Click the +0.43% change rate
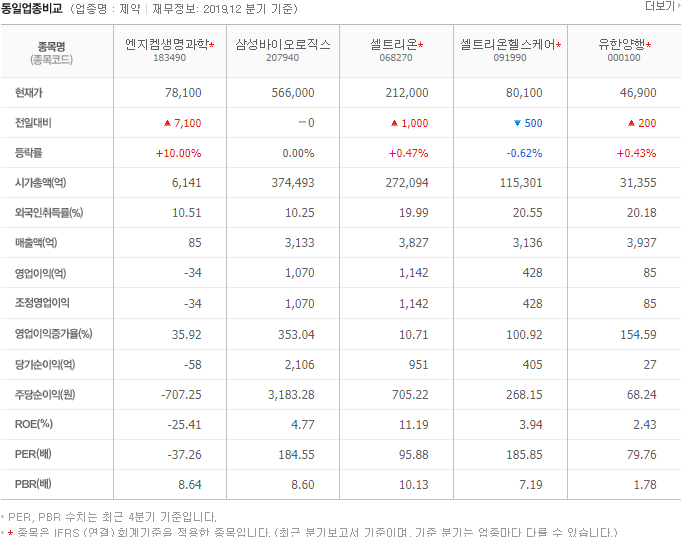682x537 pixels. coord(636,153)
